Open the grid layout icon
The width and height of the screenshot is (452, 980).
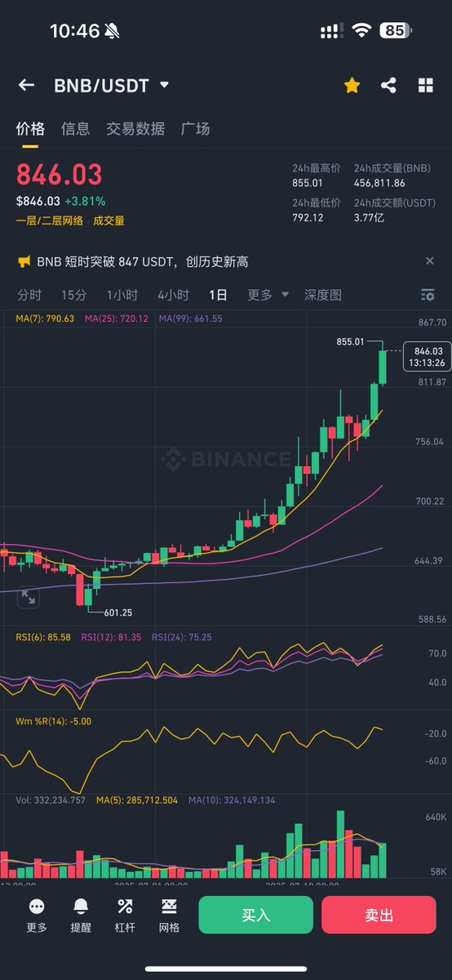click(x=425, y=85)
